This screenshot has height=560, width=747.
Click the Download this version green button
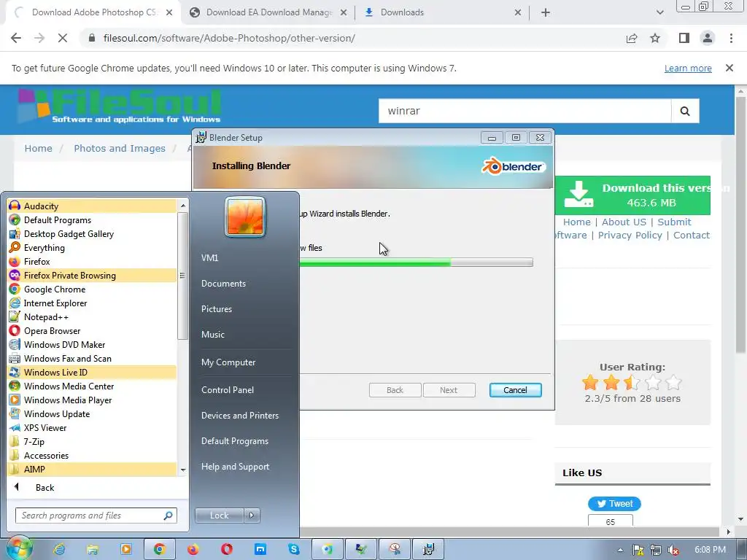point(632,195)
